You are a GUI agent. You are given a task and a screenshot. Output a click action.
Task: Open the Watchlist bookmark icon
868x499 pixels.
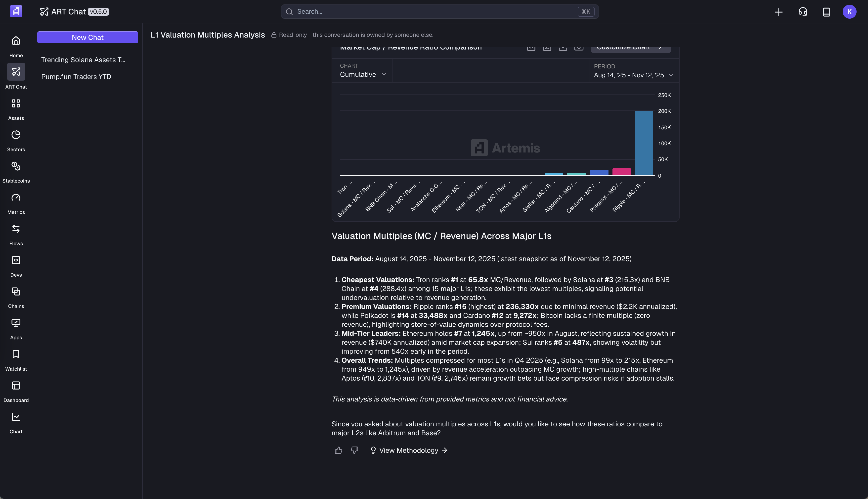point(16,354)
